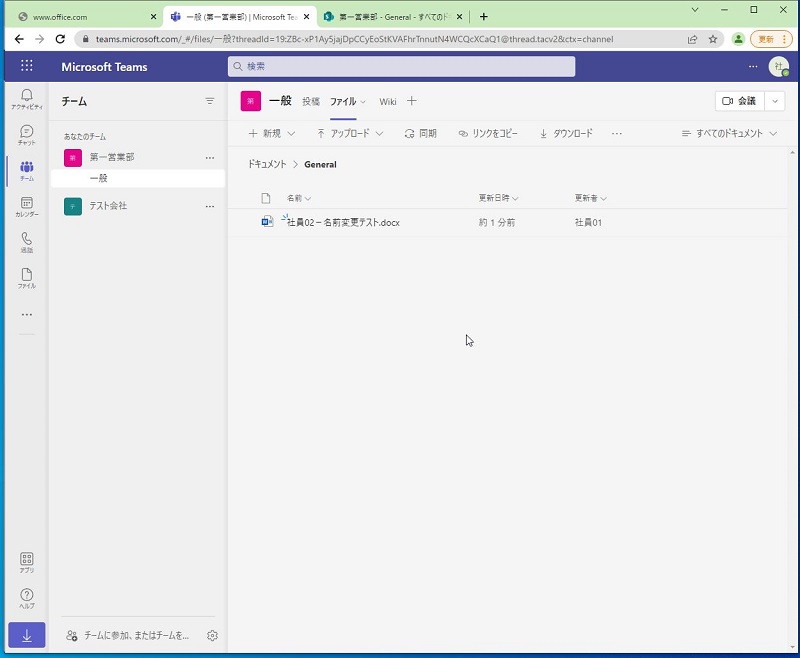Click チームに参加、またはチームを作成 link

click(128, 636)
